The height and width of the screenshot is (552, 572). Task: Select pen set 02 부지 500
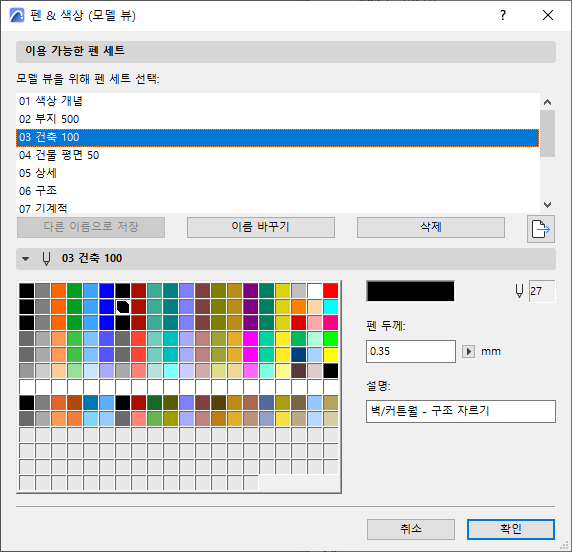click(277, 119)
